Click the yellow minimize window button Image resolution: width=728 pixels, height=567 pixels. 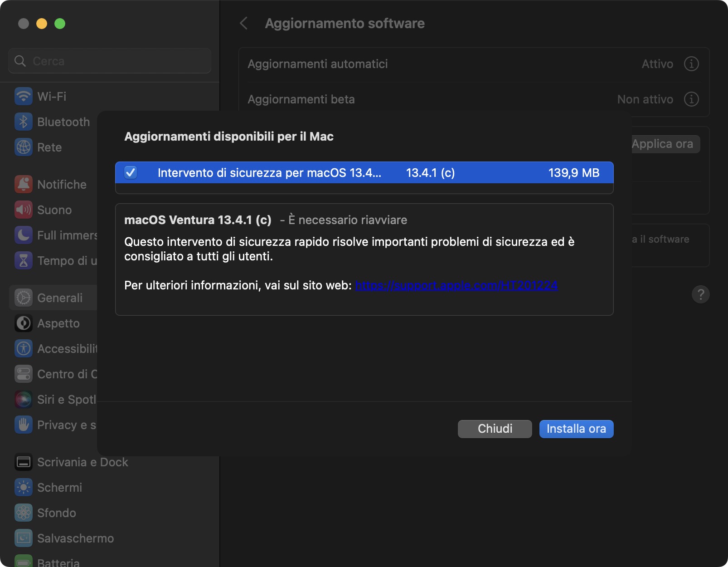(42, 24)
